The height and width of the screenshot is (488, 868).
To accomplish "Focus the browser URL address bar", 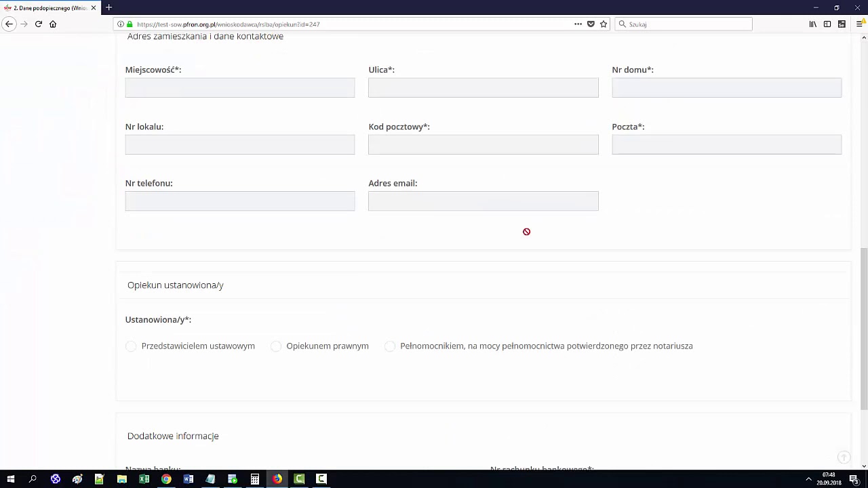I will click(x=353, y=24).
